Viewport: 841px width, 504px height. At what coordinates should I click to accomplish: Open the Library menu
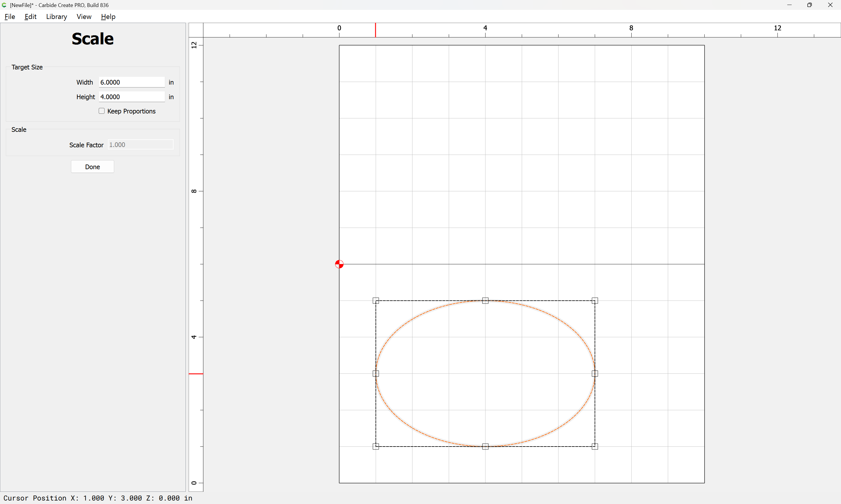tap(56, 17)
